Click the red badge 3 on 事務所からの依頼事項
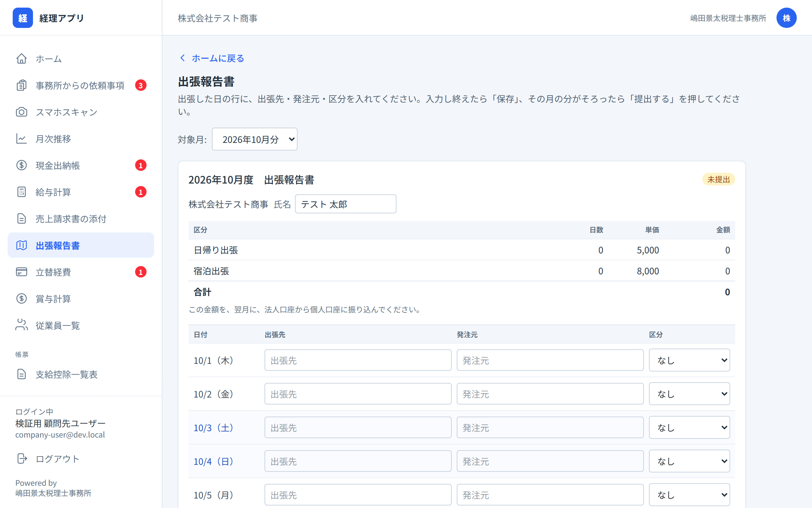 (141, 85)
